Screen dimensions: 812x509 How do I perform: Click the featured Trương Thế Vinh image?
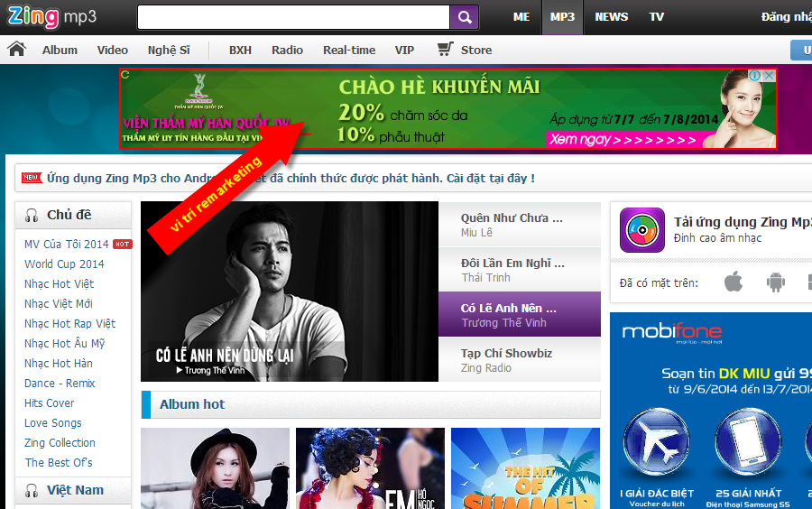coord(290,292)
